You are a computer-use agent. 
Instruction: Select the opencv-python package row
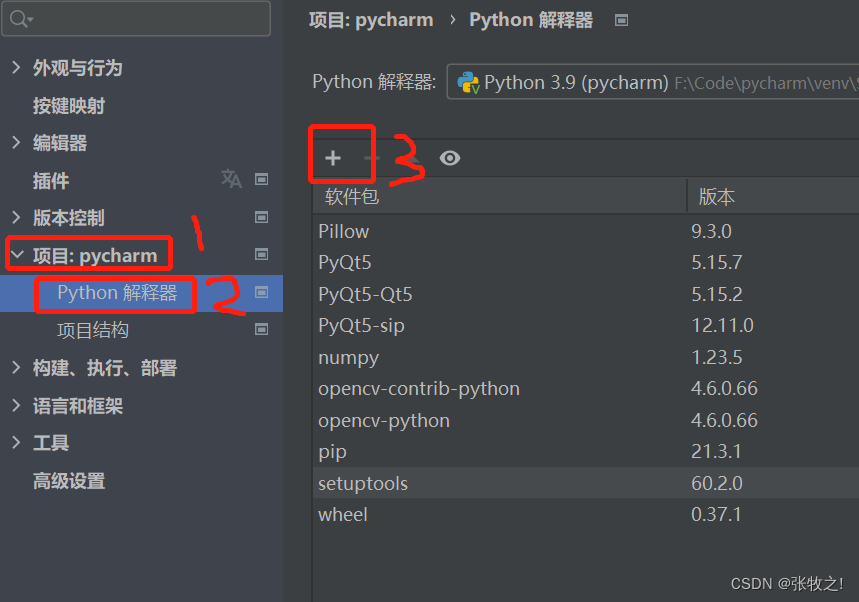[x=586, y=420]
